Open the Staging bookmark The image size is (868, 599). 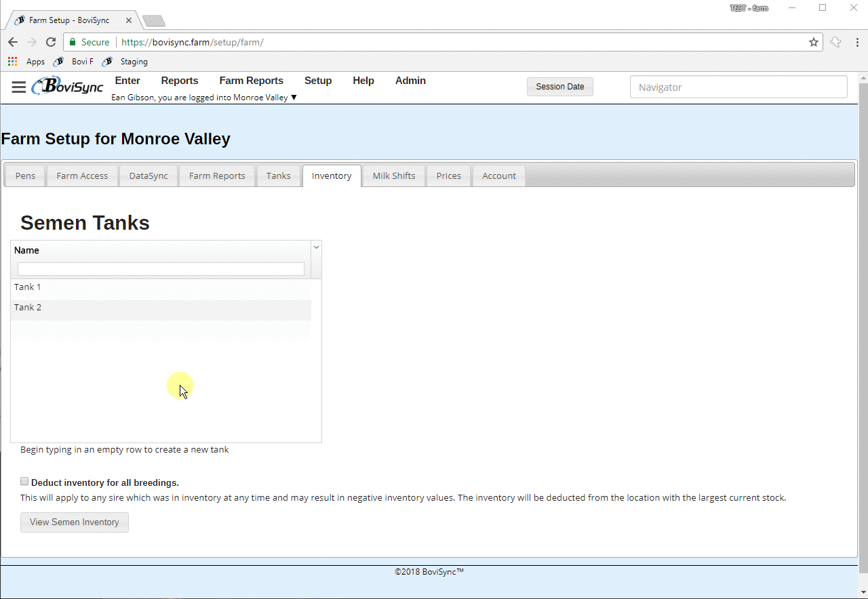125,62
